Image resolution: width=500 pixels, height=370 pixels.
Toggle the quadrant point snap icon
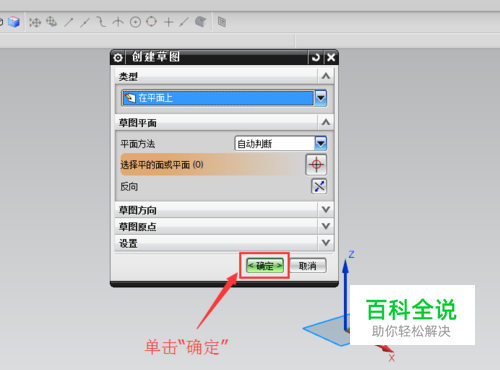tap(151, 22)
